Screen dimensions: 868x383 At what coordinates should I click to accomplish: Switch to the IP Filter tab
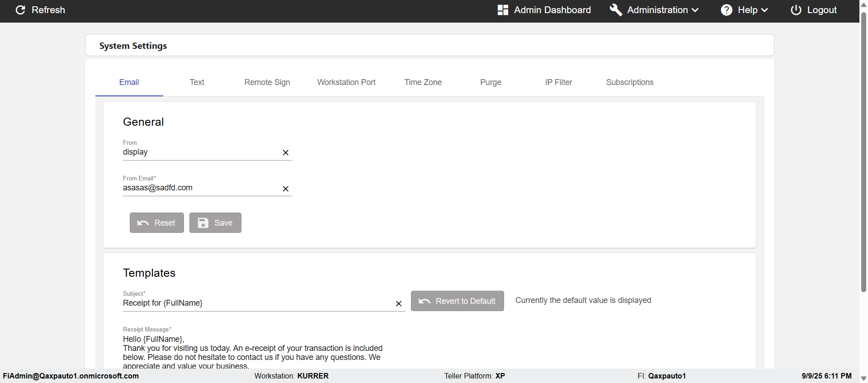tap(558, 82)
